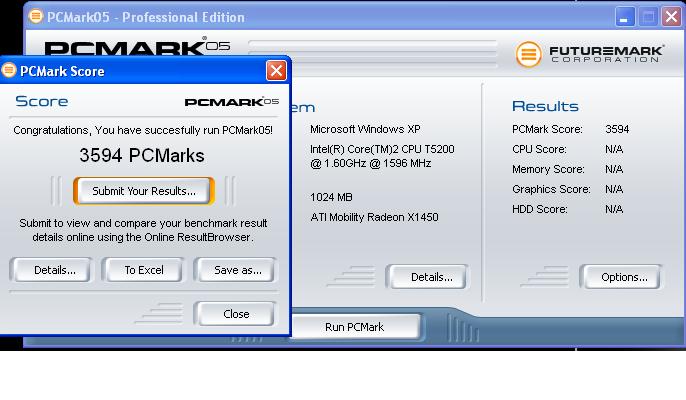The image size is (686, 400).
Task: Export results with To Excel button
Action: (144, 270)
